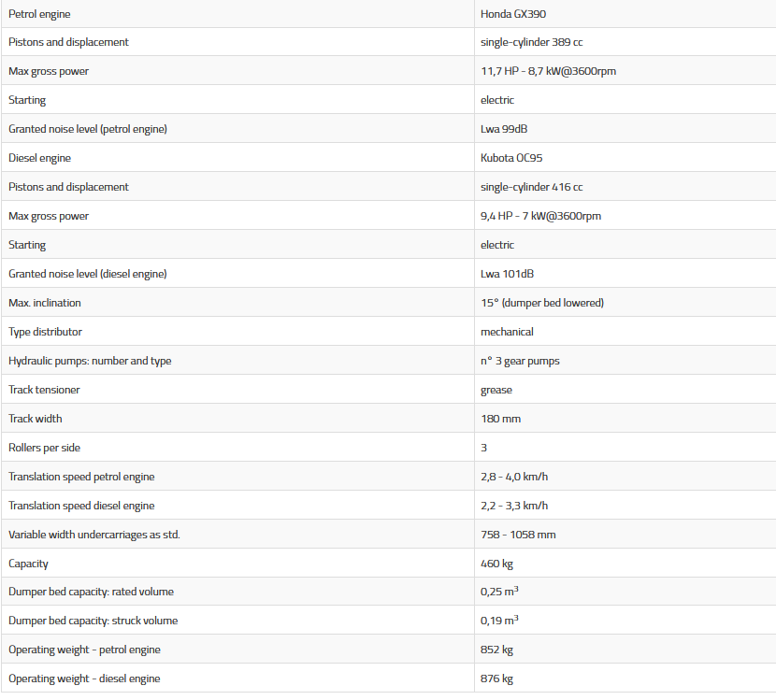Click Dumper bed capacity: struck volume label

pyautogui.click(x=93, y=621)
